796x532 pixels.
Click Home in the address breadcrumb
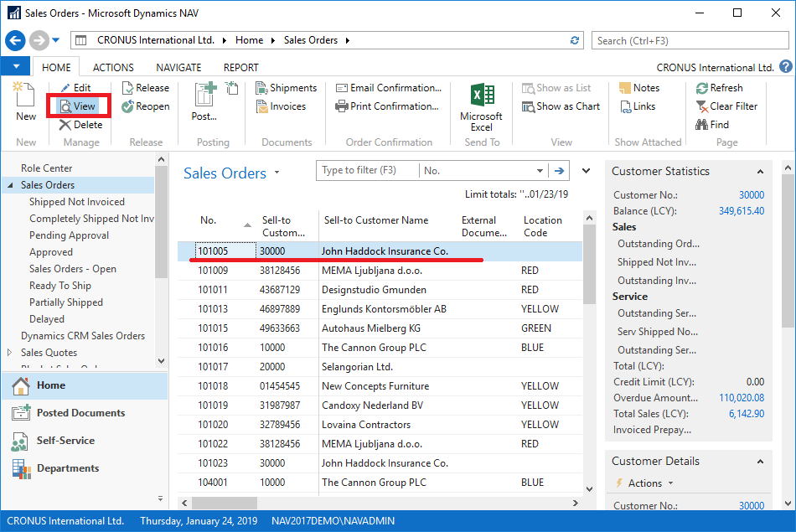(x=249, y=40)
